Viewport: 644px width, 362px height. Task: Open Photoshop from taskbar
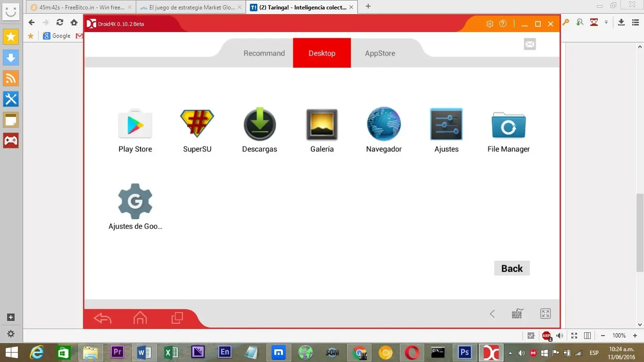pos(464,353)
